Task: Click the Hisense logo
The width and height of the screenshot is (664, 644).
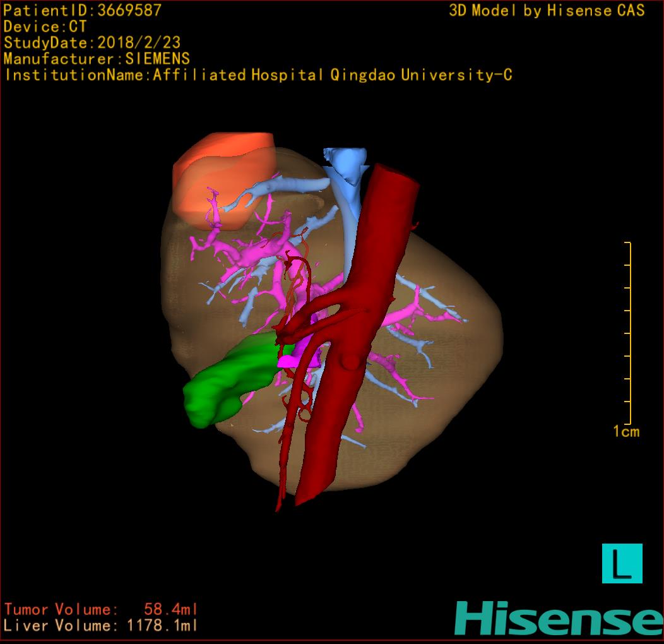Action: [x=559, y=618]
